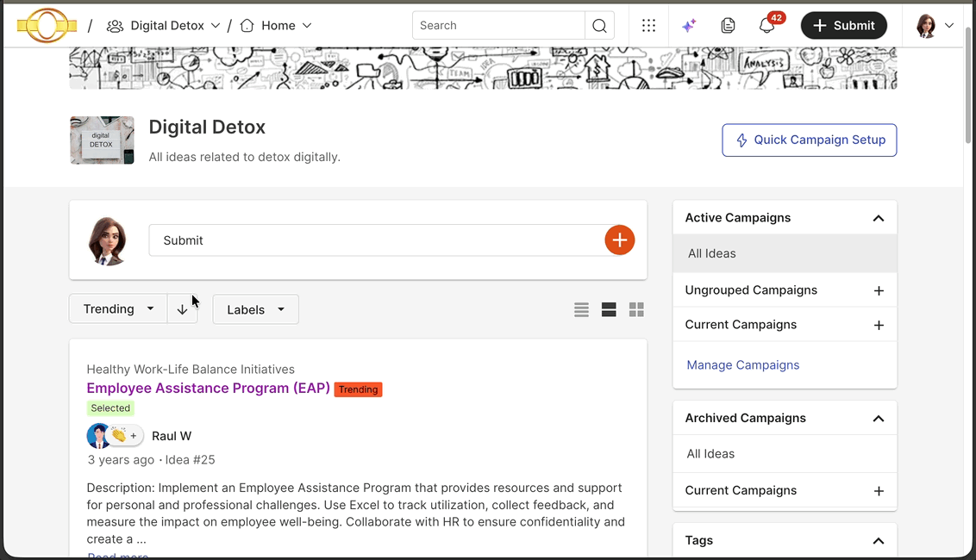Switch to compact list view
Screen dimensions: 976x560
[x=581, y=309]
